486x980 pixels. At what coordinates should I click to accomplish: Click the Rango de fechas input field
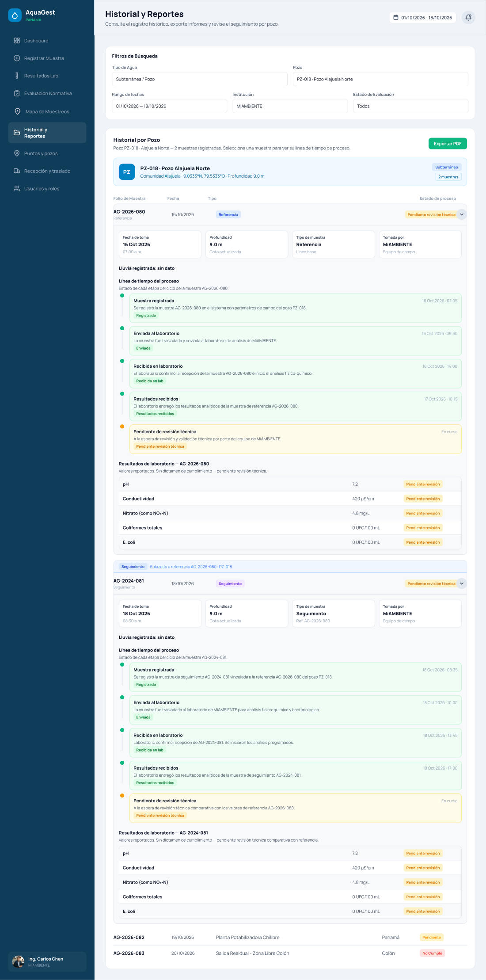click(169, 106)
